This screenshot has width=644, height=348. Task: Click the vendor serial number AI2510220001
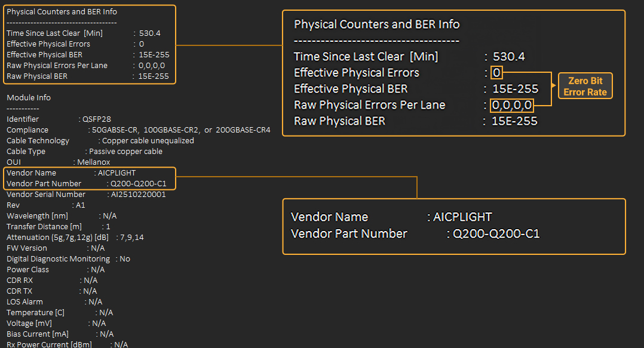138,195
